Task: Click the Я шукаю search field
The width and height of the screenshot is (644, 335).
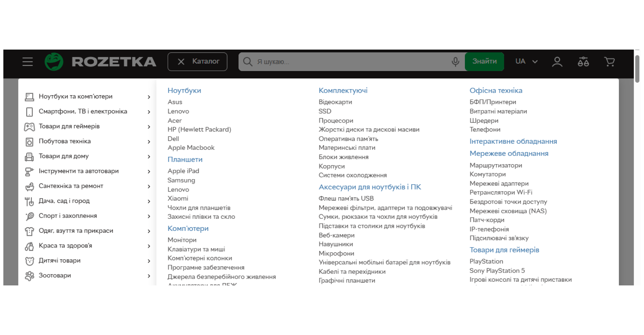Action: click(352, 62)
